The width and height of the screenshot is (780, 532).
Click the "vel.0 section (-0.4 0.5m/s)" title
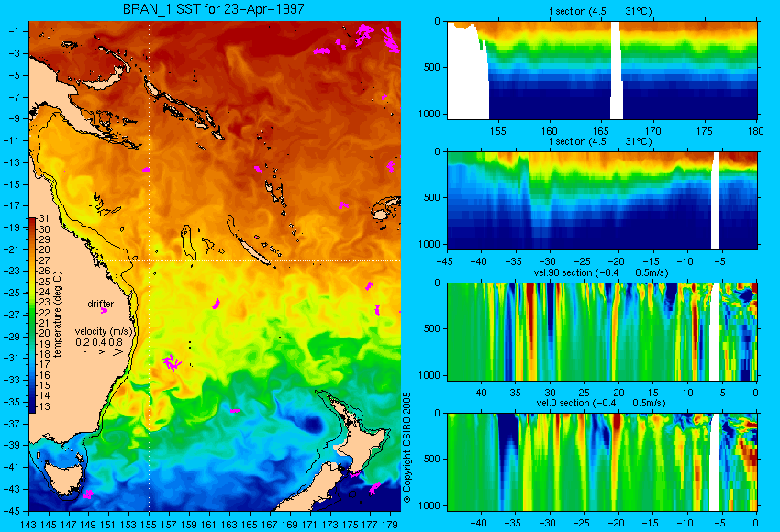(600, 403)
